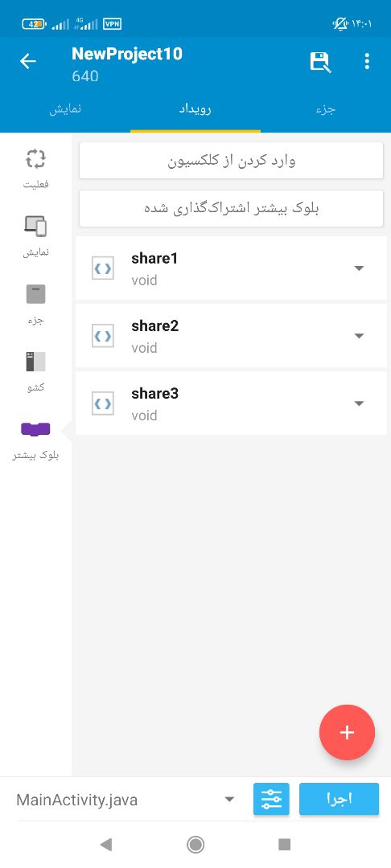The image size is (391, 868).
Task: Open the three-dot overflow menu
Action: (367, 61)
